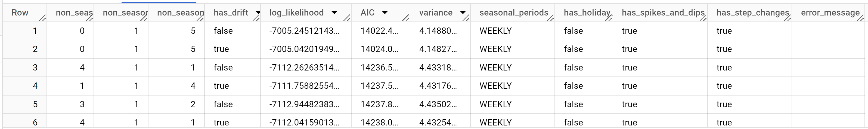Screen dimensions: 868x129
Task: Select the has_drift value in row 2
Action: point(221,49)
